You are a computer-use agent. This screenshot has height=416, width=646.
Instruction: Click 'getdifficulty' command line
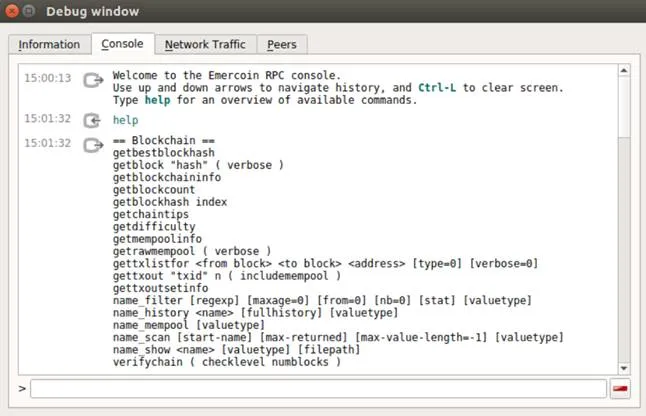[x=154, y=227]
